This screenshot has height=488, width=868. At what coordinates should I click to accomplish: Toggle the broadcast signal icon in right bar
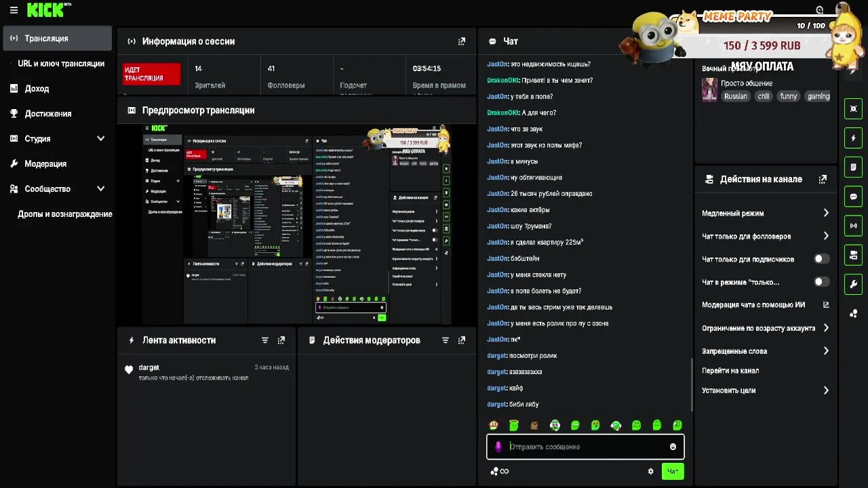coord(853,226)
